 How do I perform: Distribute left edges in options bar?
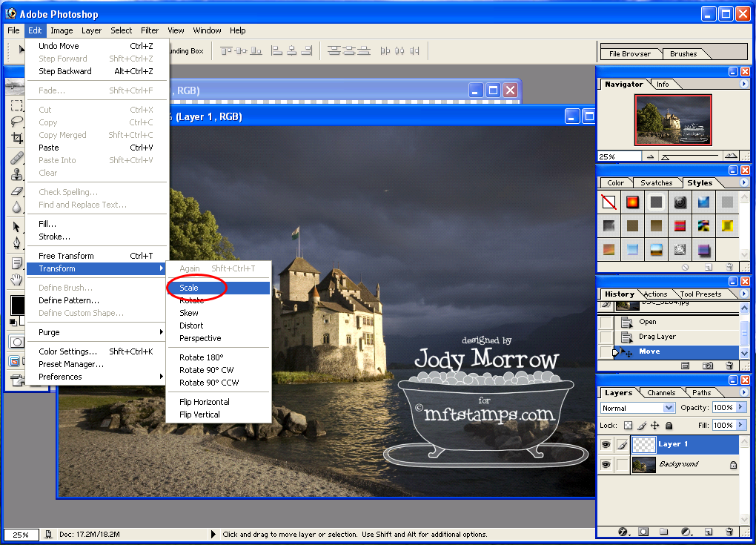click(x=385, y=50)
